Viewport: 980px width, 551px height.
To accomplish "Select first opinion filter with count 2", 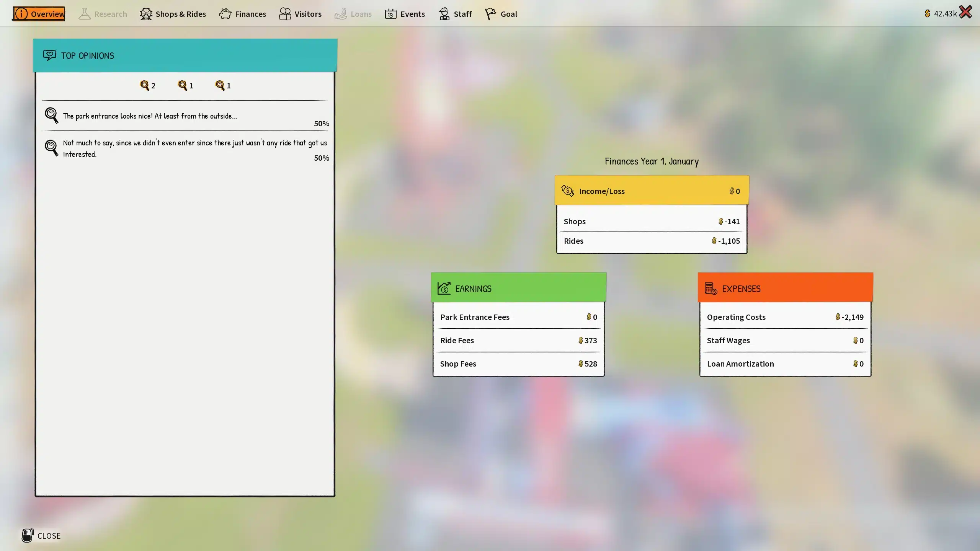I will pos(147,85).
